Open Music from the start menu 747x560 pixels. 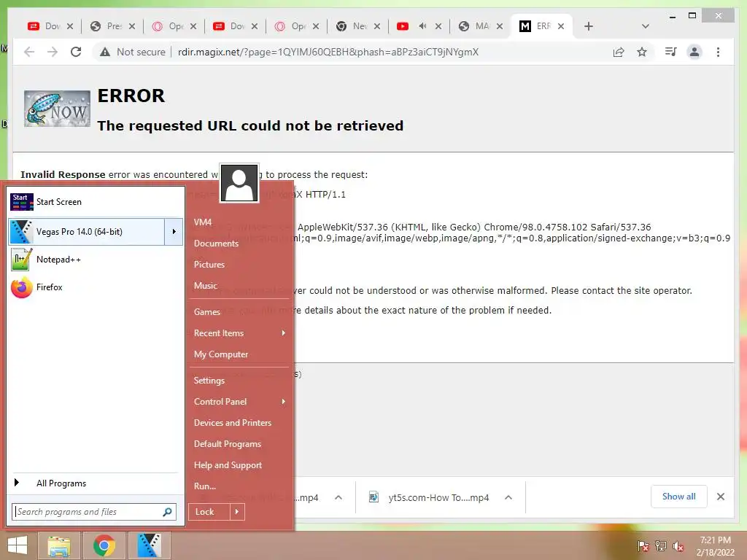(x=205, y=286)
